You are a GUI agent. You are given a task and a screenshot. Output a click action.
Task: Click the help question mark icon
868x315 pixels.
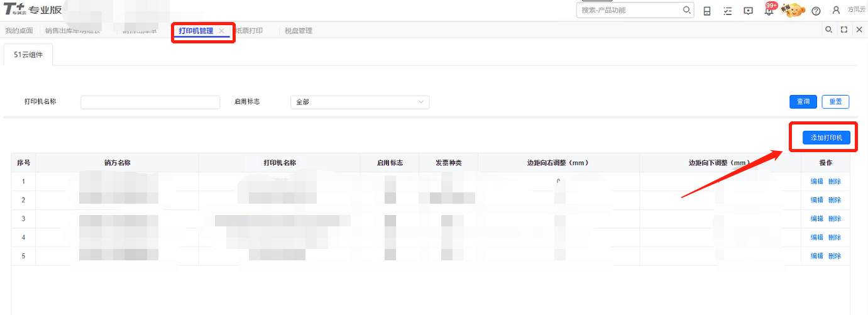[x=816, y=11]
